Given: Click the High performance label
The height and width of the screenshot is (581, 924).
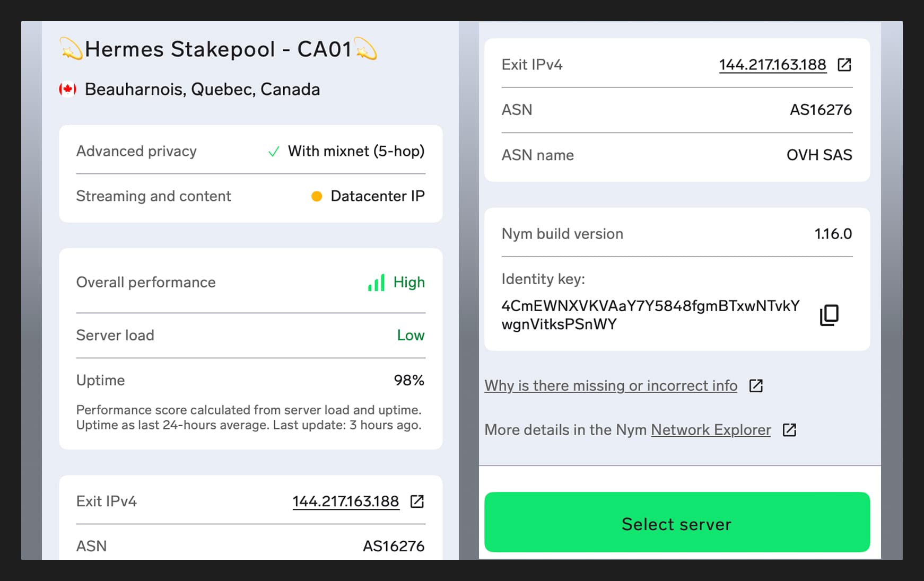Looking at the screenshot, I should click(x=409, y=282).
